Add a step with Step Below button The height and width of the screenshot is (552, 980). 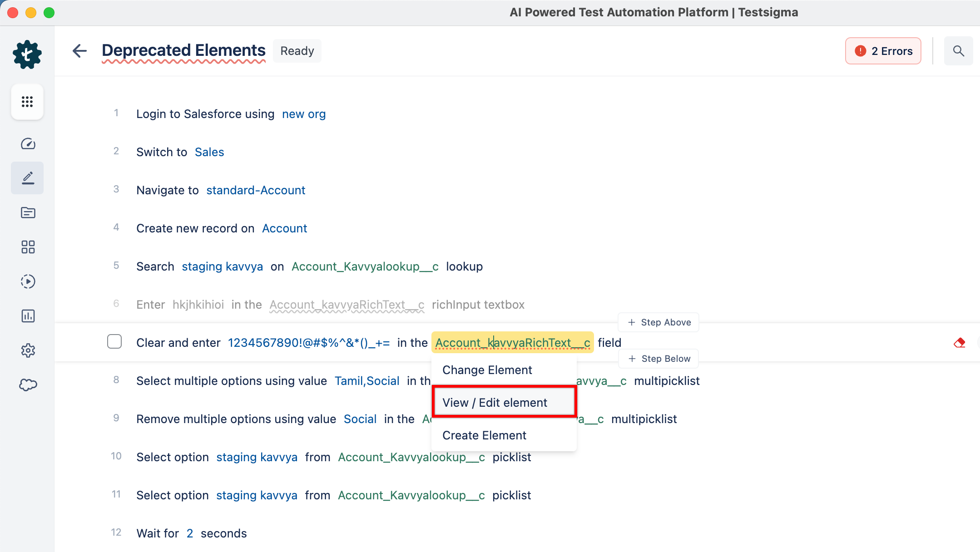658,359
